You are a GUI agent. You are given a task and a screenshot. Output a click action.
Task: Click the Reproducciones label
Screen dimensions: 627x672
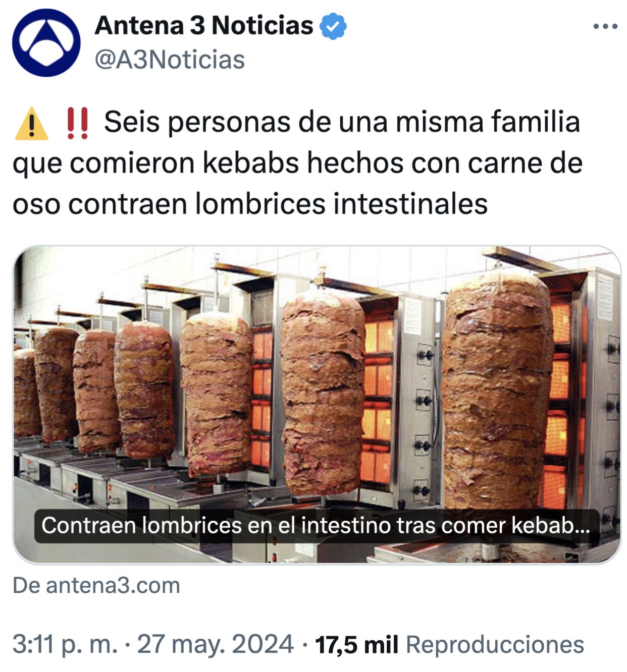(495, 645)
